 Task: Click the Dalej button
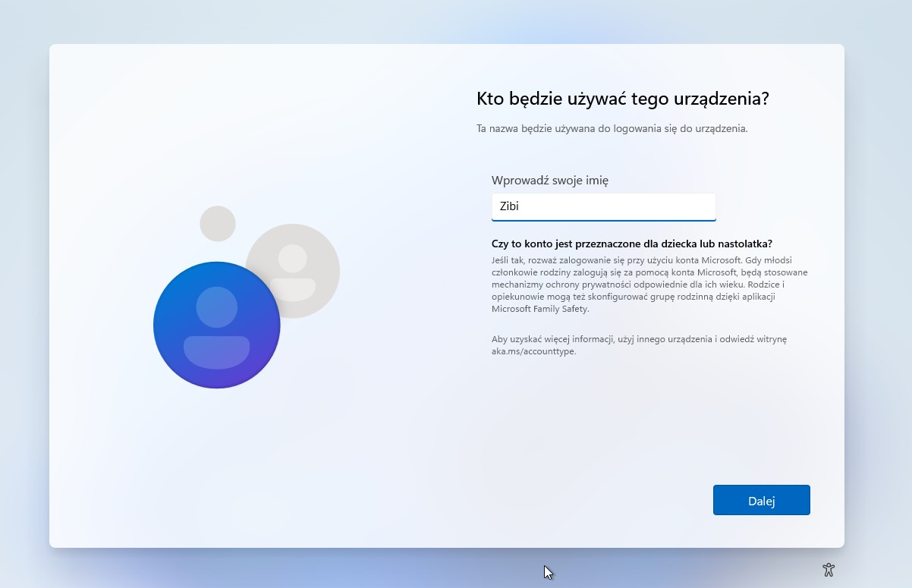coord(761,500)
